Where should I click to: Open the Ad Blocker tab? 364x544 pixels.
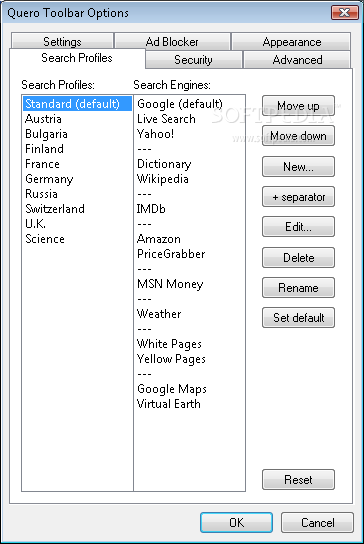pyautogui.click(x=172, y=41)
